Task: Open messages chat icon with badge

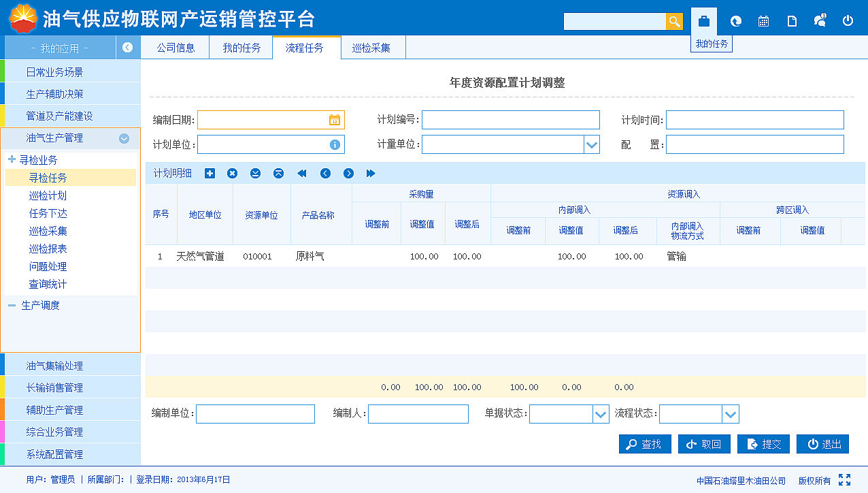Action: click(820, 20)
